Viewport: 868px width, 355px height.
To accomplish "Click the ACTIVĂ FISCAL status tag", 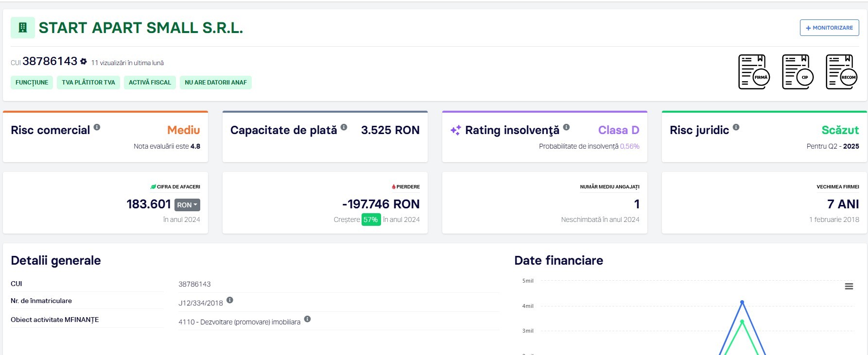I will [150, 83].
